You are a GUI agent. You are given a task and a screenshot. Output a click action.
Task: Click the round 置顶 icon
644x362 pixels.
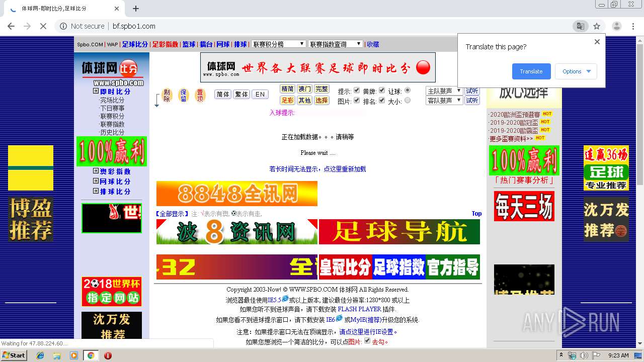tap(200, 95)
